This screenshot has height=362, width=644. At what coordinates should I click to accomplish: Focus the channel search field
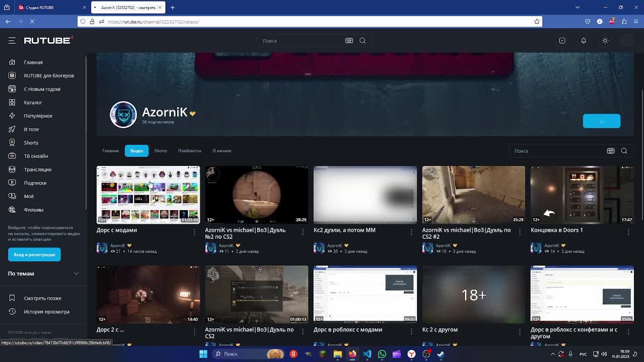pos(557,151)
